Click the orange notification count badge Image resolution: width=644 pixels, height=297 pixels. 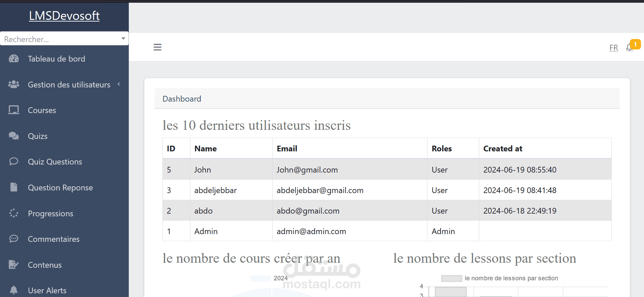click(635, 44)
